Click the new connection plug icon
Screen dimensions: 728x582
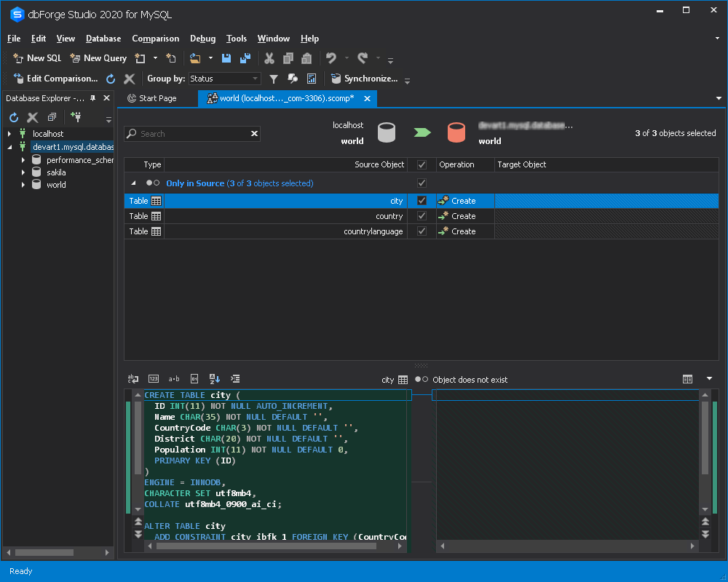pyautogui.click(x=76, y=117)
